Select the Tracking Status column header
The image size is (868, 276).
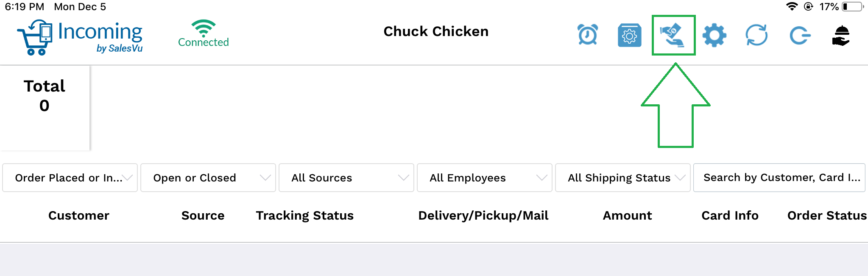pyautogui.click(x=305, y=215)
